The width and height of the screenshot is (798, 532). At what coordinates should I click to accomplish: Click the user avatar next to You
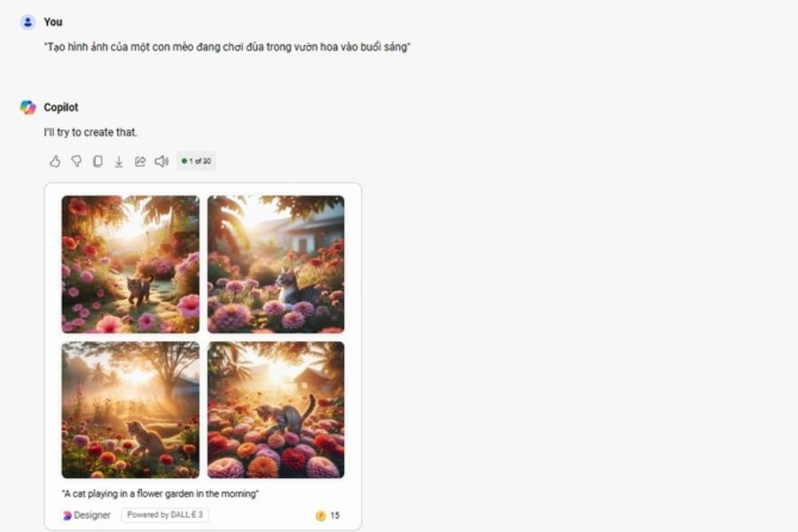pyautogui.click(x=27, y=22)
